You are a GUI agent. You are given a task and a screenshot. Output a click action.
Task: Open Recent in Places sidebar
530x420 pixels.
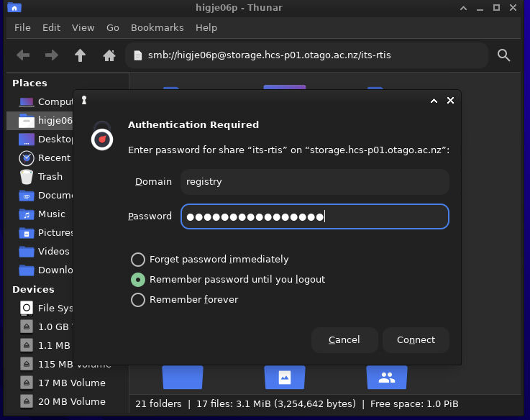[53, 157]
